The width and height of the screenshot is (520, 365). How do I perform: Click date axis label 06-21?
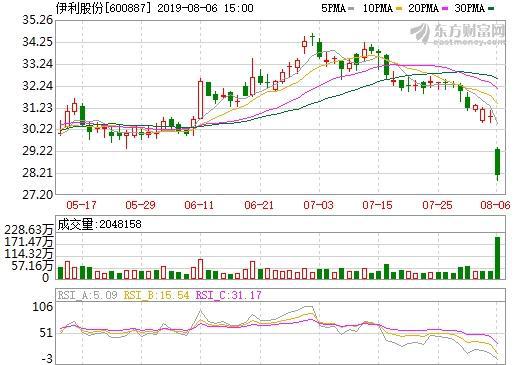click(x=259, y=205)
